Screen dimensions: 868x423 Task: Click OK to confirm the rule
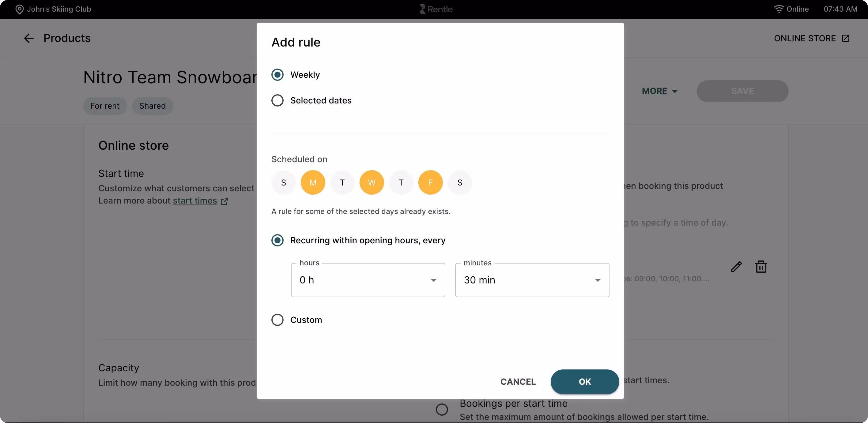[x=584, y=382]
